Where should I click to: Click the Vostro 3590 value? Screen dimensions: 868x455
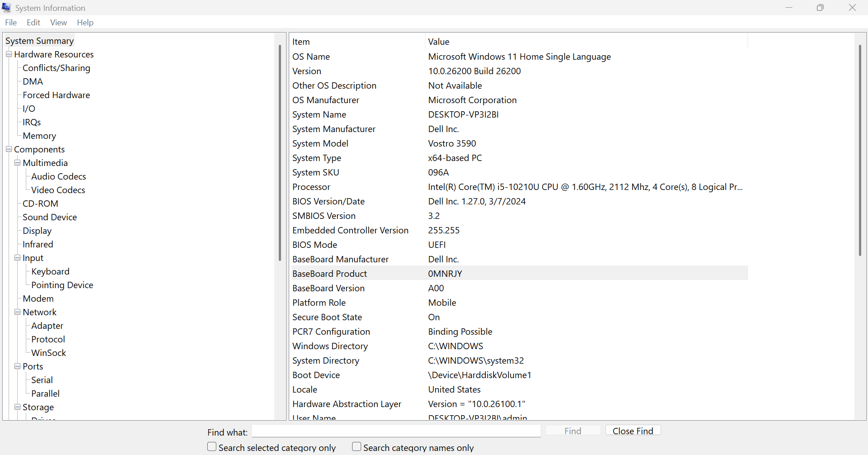[x=452, y=143]
